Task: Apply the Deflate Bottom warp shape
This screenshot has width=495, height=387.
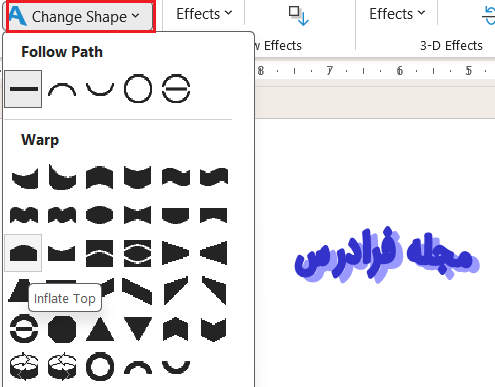Action: [214, 215]
